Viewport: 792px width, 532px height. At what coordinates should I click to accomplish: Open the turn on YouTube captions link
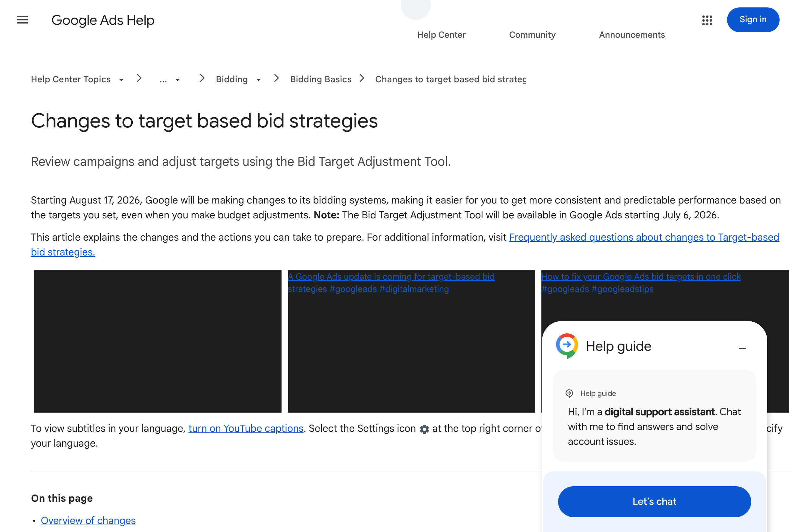[246, 428]
